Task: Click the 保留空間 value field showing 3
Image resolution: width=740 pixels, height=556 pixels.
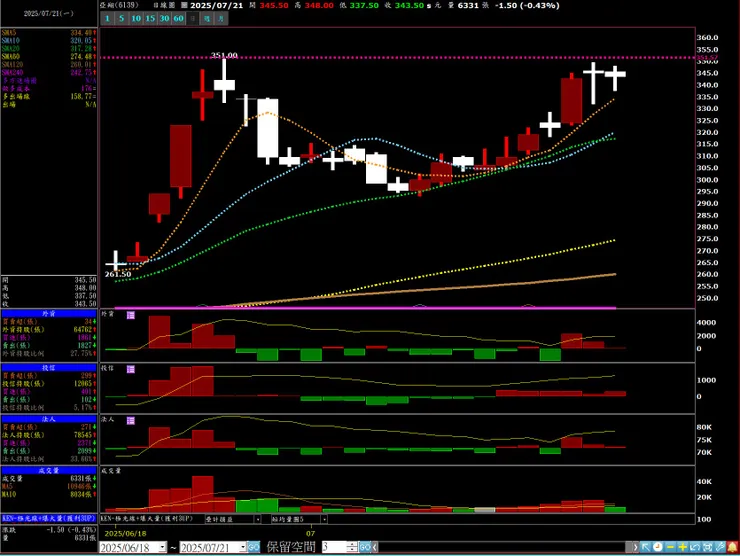Action: (x=334, y=548)
